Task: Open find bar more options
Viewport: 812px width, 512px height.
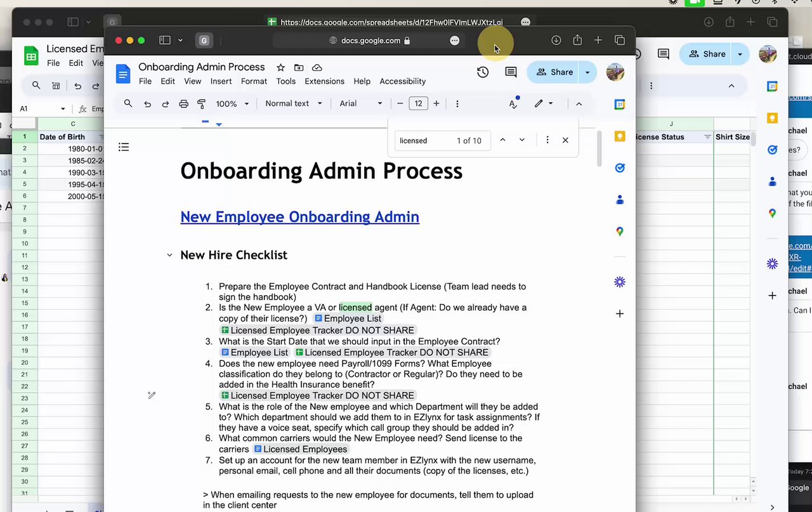Action: [x=547, y=140]
